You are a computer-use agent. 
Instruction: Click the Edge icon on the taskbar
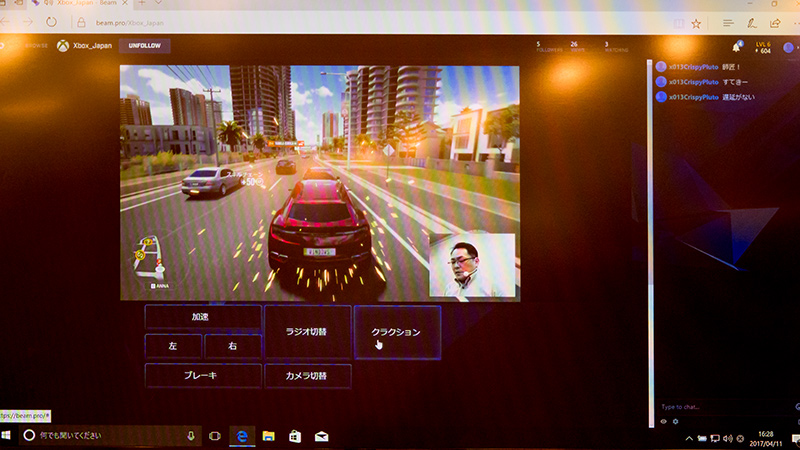point(242,436)
